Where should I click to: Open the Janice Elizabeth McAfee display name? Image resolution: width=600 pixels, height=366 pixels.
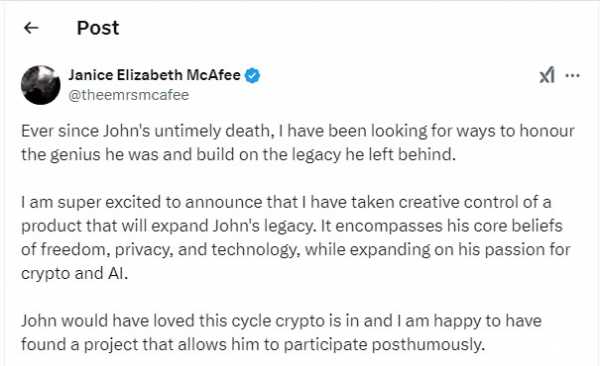(155, 75)
